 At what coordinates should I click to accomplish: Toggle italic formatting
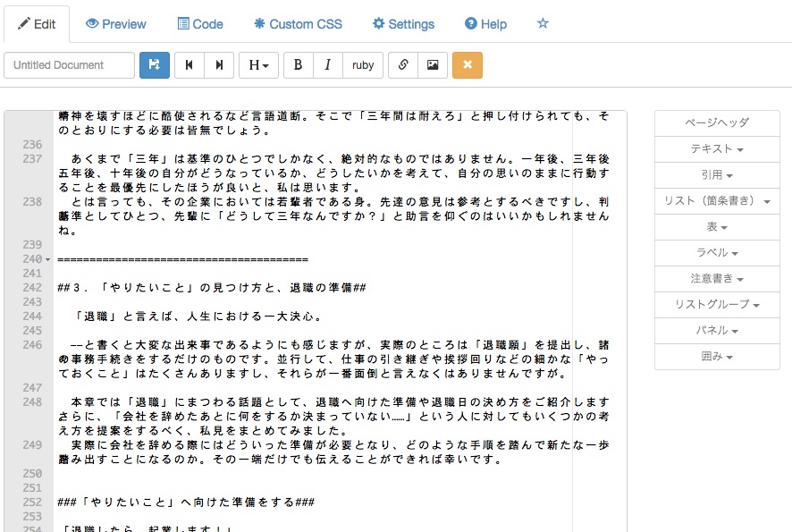[328, 65]
